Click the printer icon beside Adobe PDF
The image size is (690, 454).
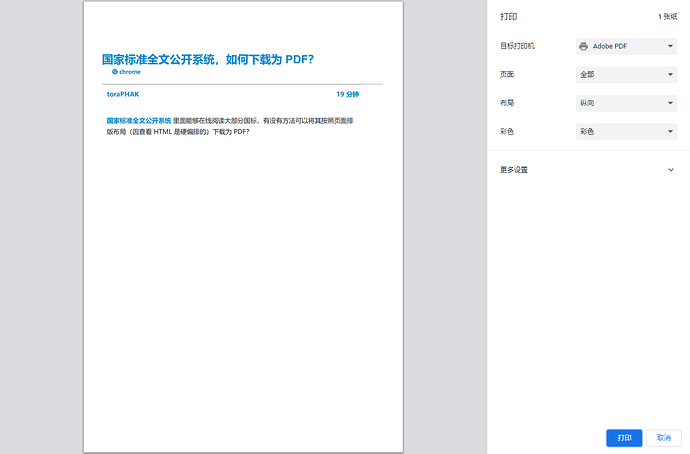(x=583, y=46)
